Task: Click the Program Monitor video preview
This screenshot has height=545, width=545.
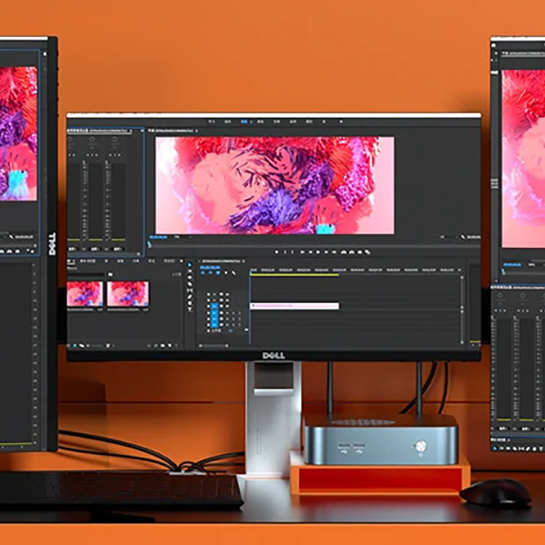Action: click(x=275, y=185)
